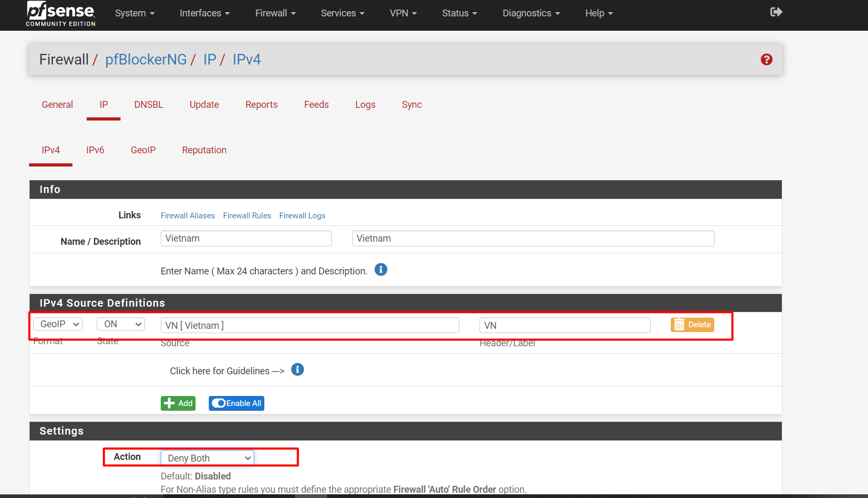This screenshot has height=498, width=868.
Task: Open the Sync tab
Action: point(412,105)
